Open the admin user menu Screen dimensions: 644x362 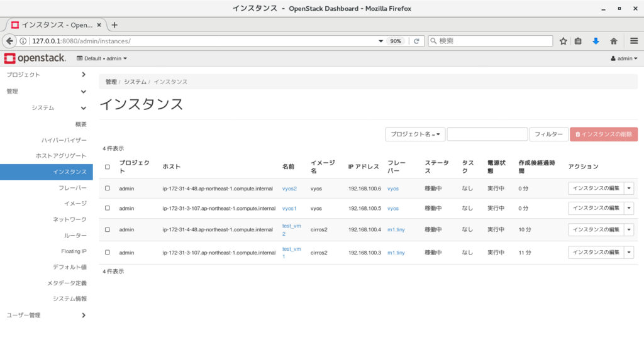(624, 58)
